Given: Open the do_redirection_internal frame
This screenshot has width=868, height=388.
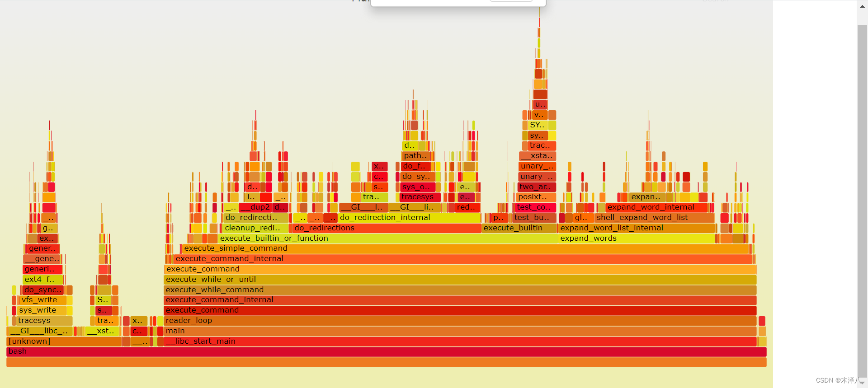Looking at the screenshot, I should point(410,217).
